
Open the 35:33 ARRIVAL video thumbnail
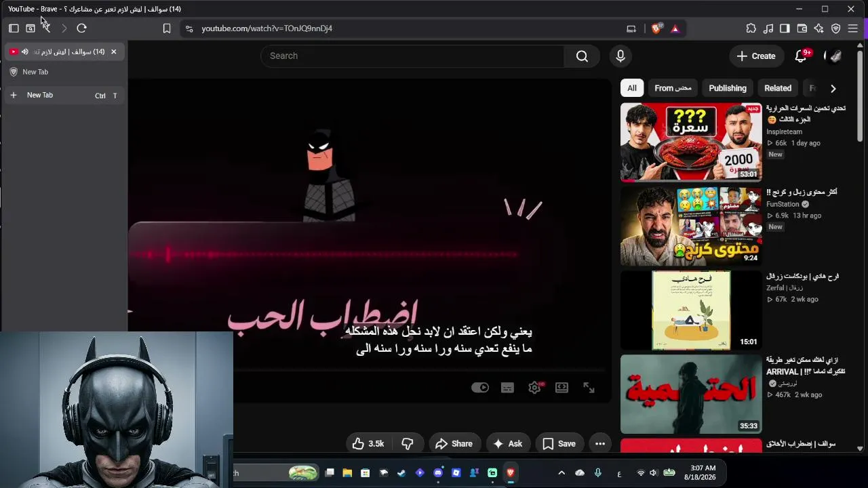point(691,394)
